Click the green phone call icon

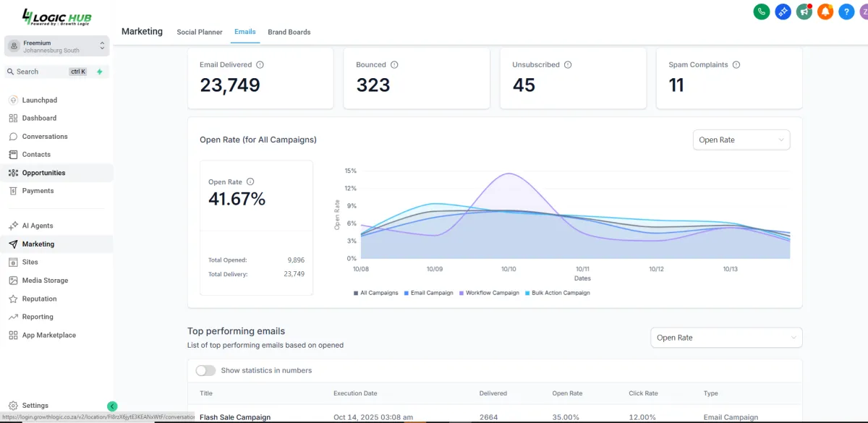(x=761, y=12)
